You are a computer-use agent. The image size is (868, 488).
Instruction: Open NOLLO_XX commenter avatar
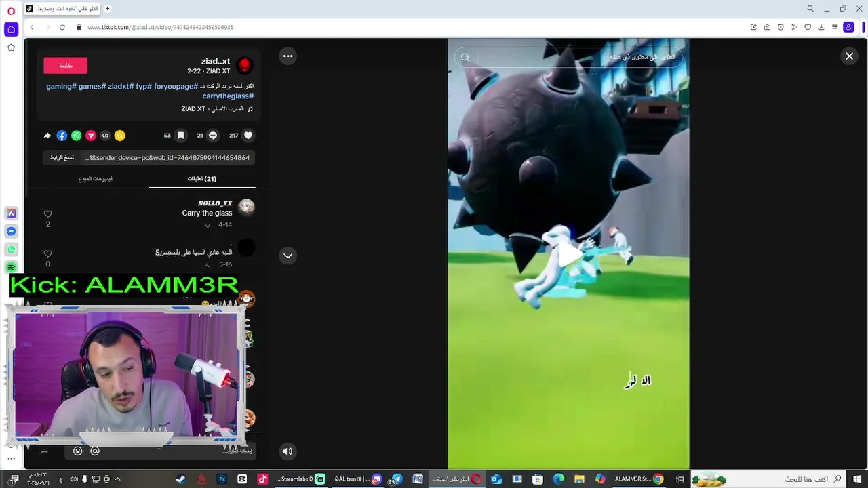pos(247,207)
